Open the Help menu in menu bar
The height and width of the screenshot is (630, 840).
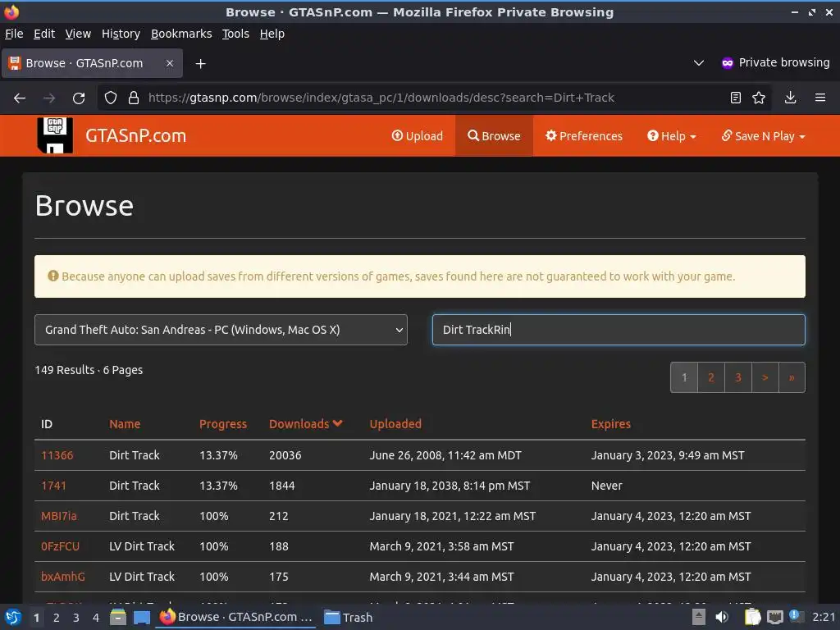click(272, 34)
